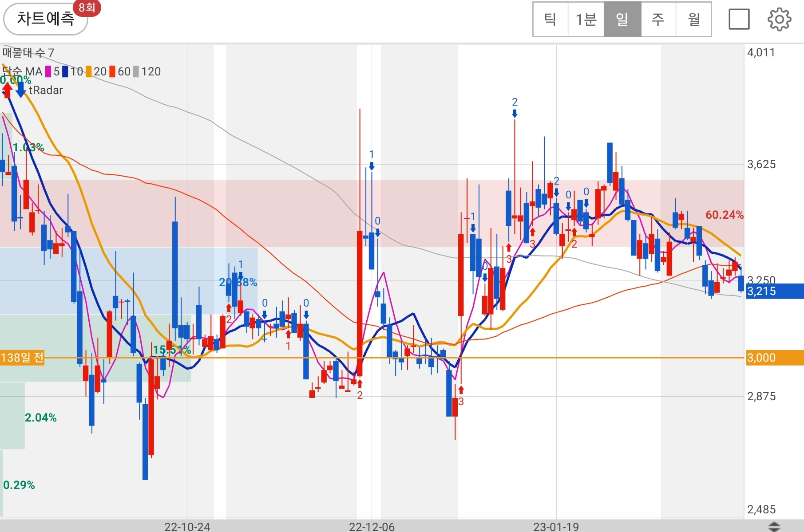This screenshot has height=532, width=804.
Task: Click the 4,011 price axis label
Action: [x=761, y=52]
